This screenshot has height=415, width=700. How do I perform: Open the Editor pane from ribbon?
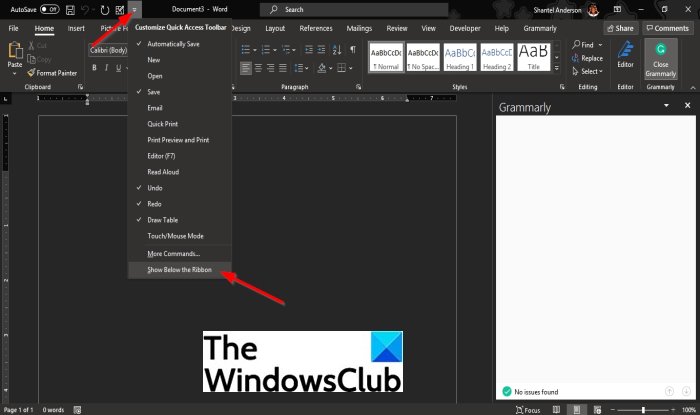625,54
